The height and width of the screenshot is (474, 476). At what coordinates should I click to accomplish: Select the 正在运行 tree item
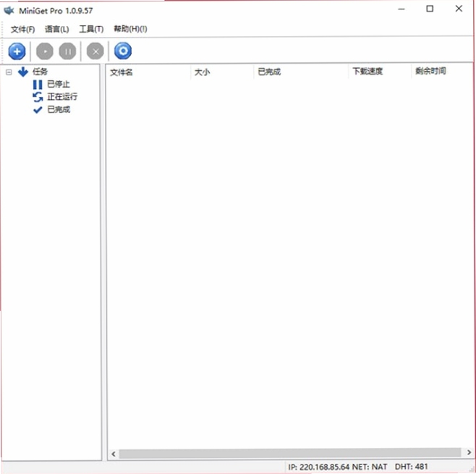(x=62, y=97)
